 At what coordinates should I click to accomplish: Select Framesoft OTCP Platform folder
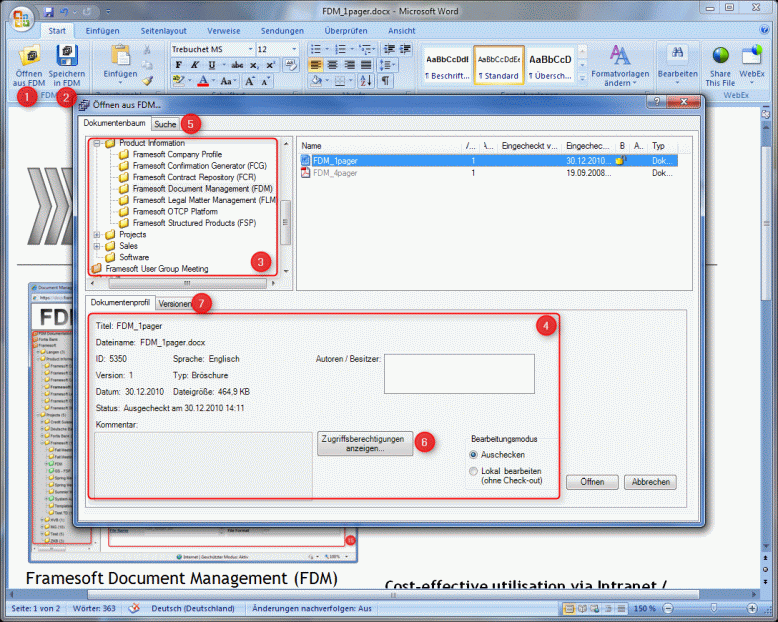pos(175,211)
